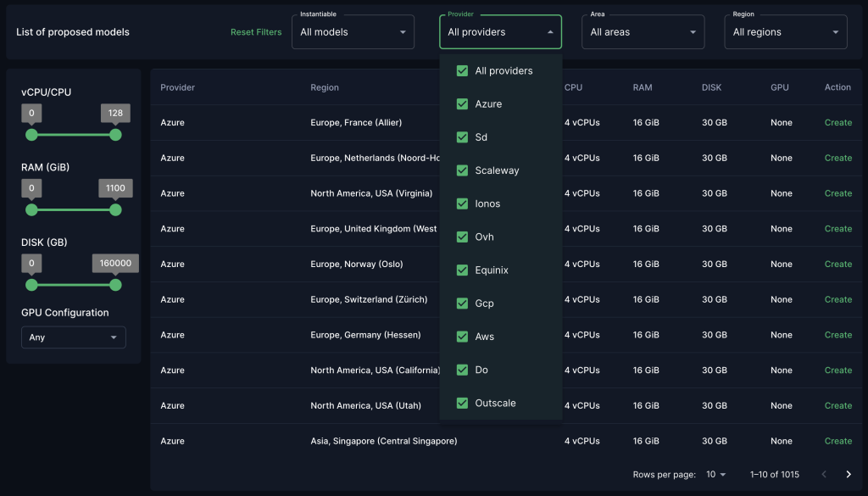Click the next page arrow
This screenshot has width=868, height=496.
click(848, 474)
